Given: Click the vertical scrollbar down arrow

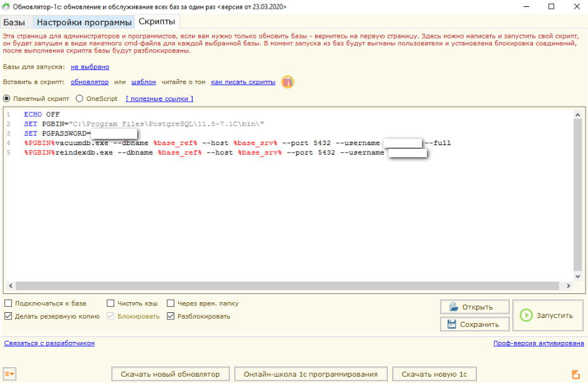Looking at the screenshot, I should (x=577, y=276).
